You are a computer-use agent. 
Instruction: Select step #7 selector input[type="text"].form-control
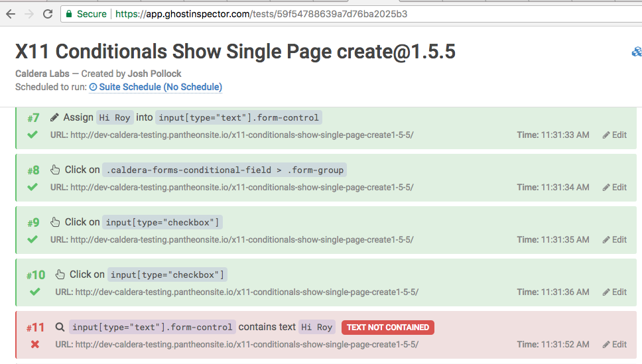(x=239, y=118)
